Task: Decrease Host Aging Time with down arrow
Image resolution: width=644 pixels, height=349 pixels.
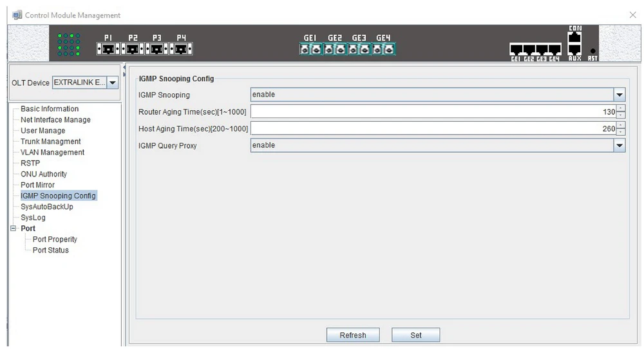Action: (621, 132)
